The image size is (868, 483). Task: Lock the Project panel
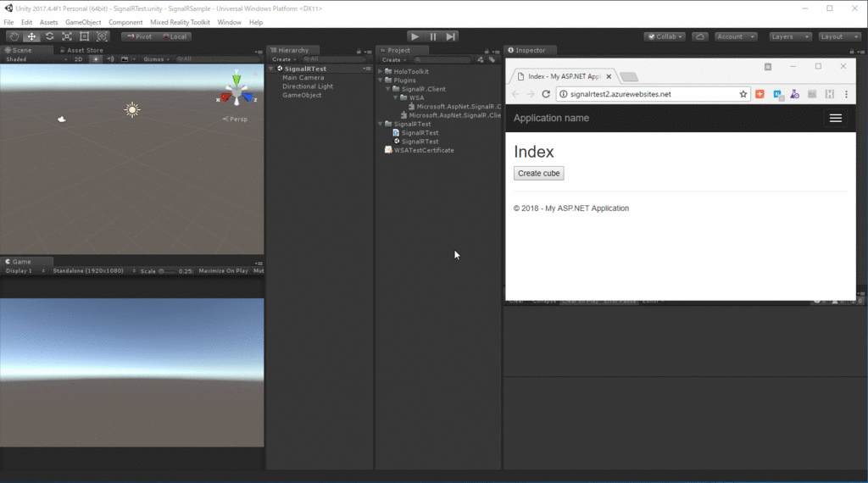[487, 51]
